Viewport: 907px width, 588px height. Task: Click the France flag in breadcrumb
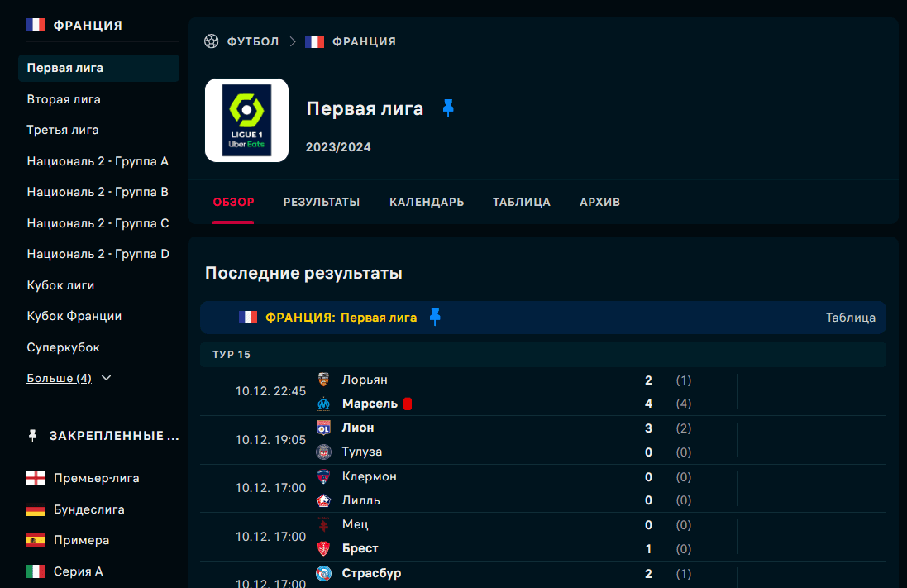pos(315,41)
